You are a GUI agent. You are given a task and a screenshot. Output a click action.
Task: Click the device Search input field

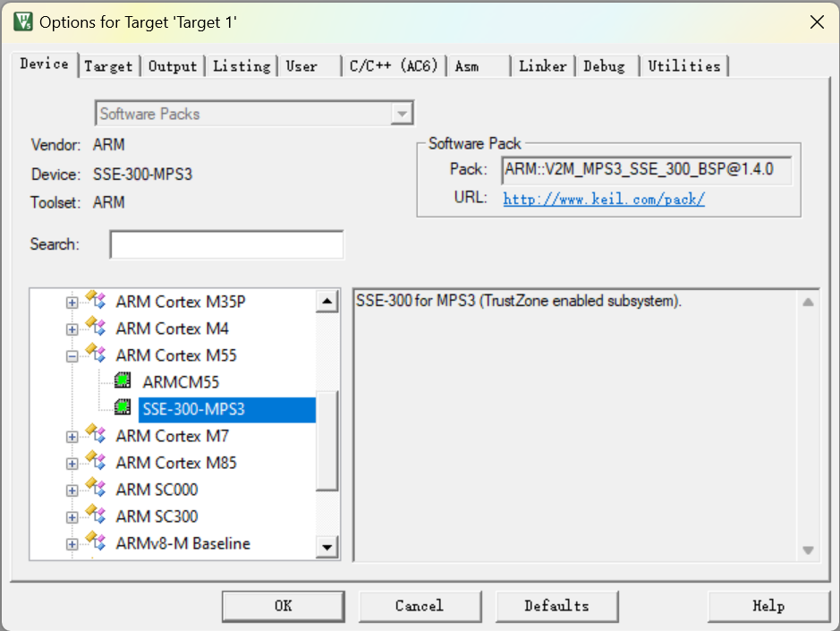click(x=226, y=244)
